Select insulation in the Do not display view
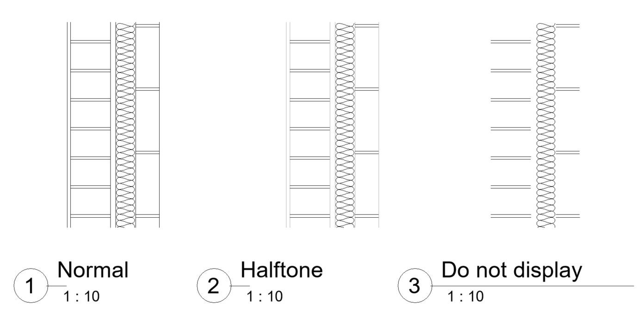This screenshot has width=644, height=327. 546,125
